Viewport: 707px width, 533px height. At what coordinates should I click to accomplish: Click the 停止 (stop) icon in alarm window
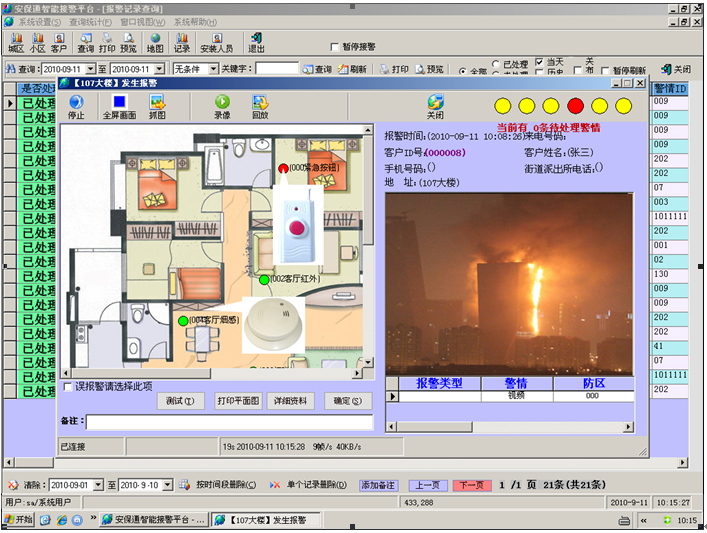[x=76, y=102]
